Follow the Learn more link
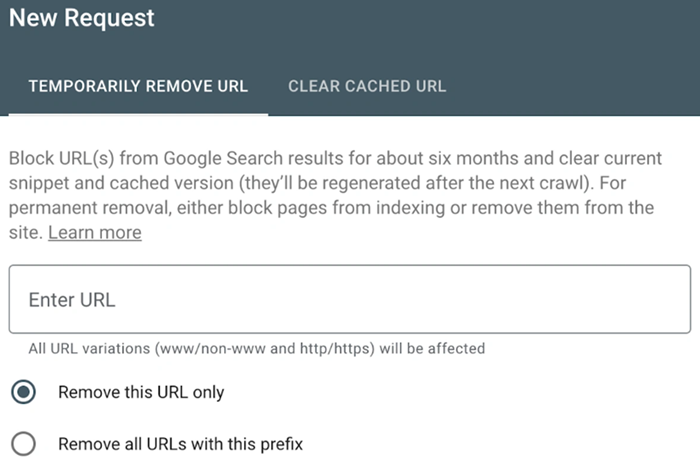Viewport: 700px width, 466px height. [94, 233]
